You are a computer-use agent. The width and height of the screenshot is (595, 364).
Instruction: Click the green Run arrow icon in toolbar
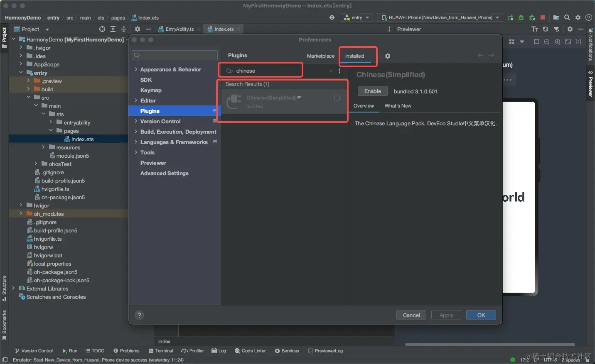[x=510, y=17]
